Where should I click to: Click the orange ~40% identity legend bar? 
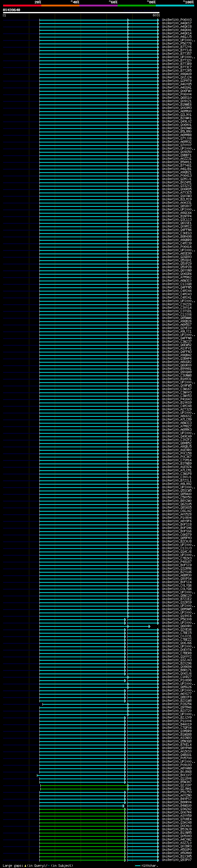tap(60, 6)
